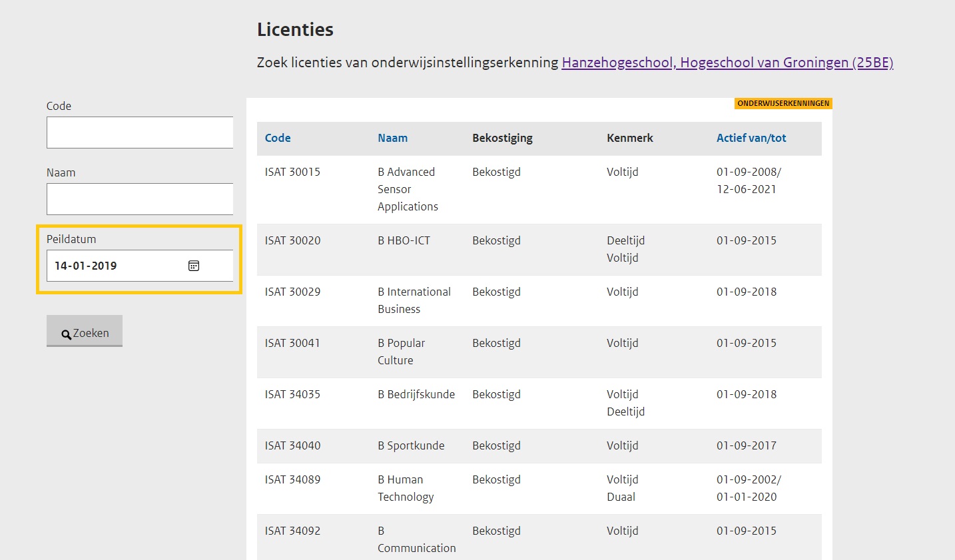This screenshot has width=955, height=560.
Task: Open the Peildatum calendar picker icon
Action: pos(194,266)
